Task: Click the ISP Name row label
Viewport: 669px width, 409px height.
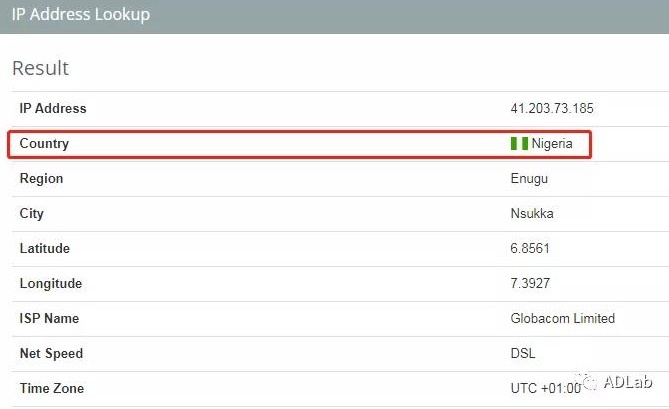Action: [x=49, y=318]
